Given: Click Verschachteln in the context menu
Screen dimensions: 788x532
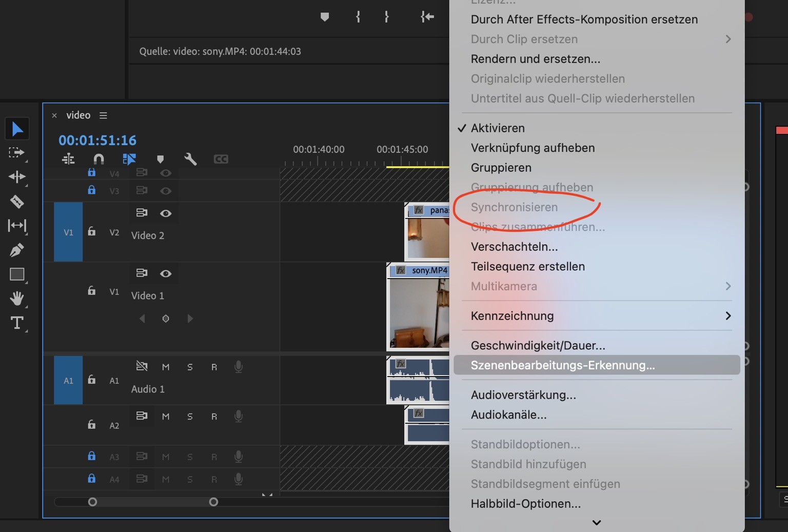Looking at the screenshot, I should pos(514,247).
